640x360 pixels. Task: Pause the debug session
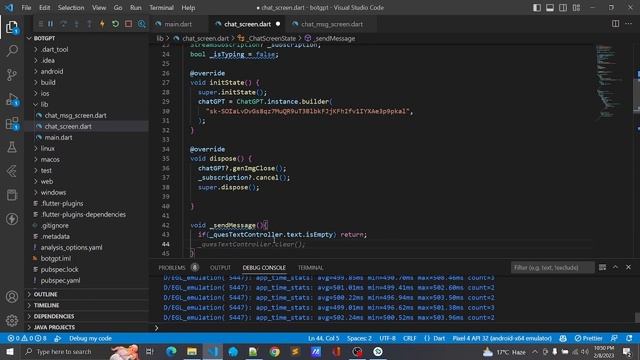[51, 24]
